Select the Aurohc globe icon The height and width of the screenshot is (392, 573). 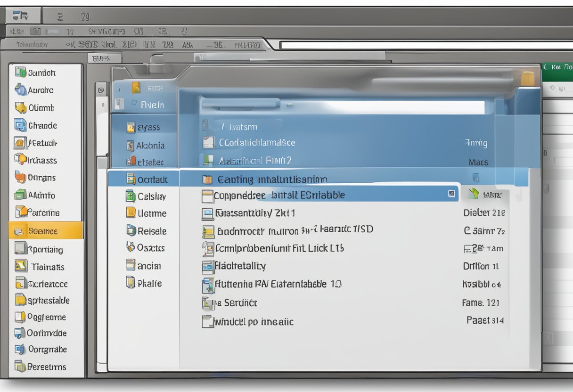pos(20,90)
